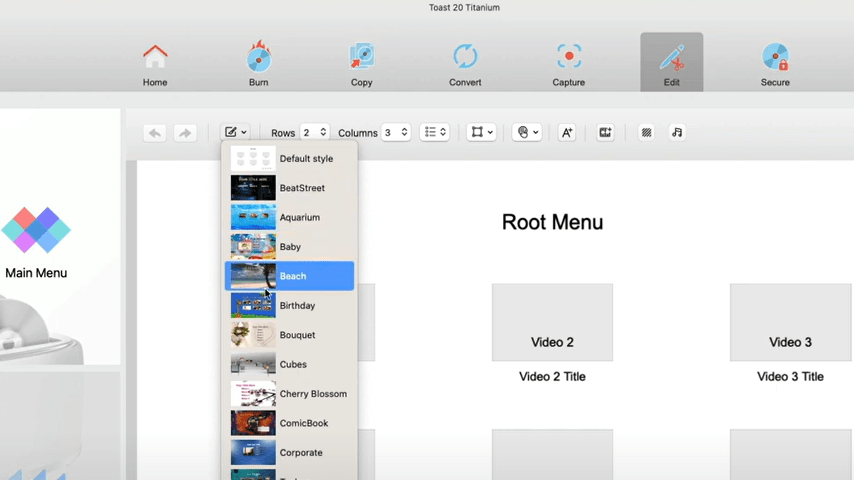Open the Burn disc section
Image resolution: width=854 pixels, height=480 pixels.
click(x=258, y=58)
